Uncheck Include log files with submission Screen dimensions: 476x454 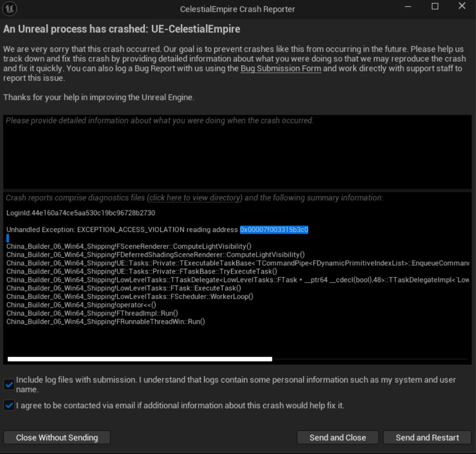[x=9, y=385]
